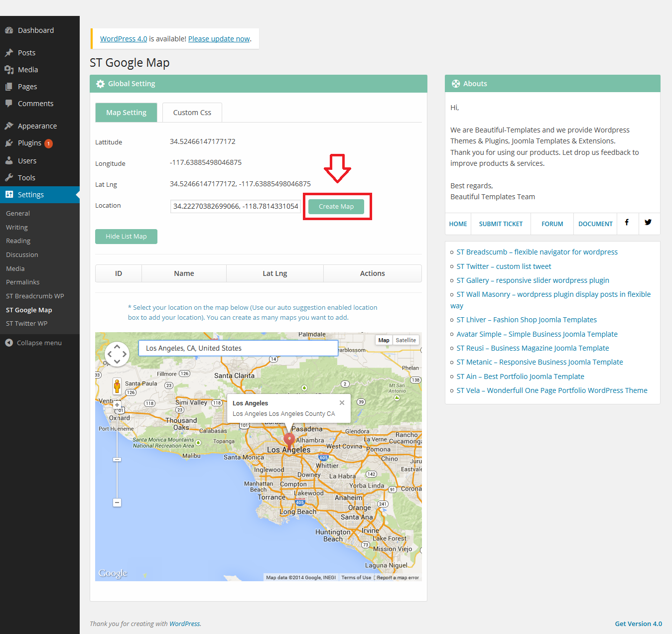
Task: Click the map pan control
Action: 117,354
